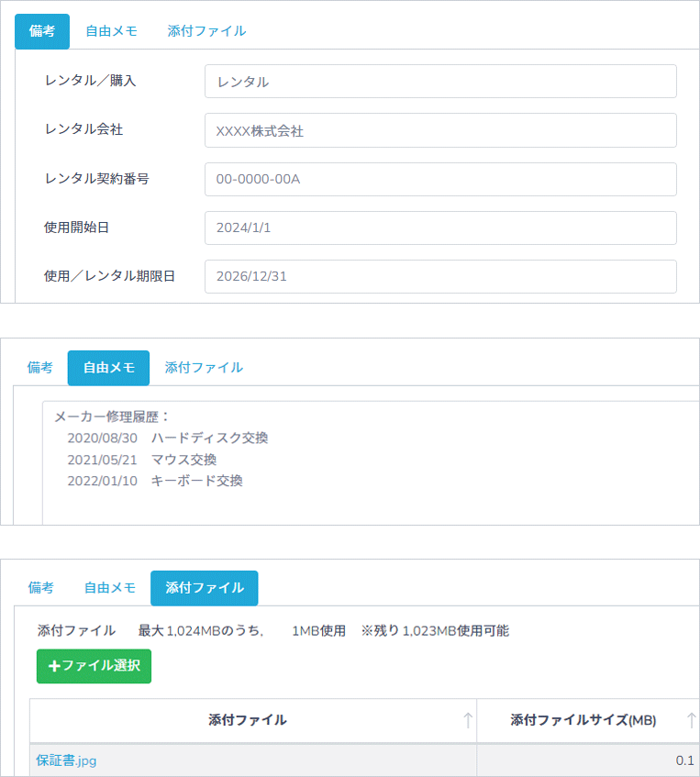The width and height of the screenshot is (700, 777).
Task: Click the 添付ファイルサイズ(MB) column header text
Action: pyautogui.click(x=583, y=720)
